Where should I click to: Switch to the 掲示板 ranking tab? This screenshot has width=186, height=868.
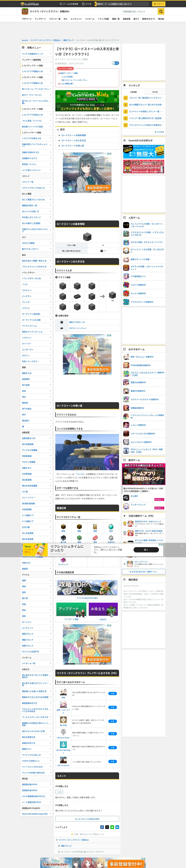[x=155, y=92]
